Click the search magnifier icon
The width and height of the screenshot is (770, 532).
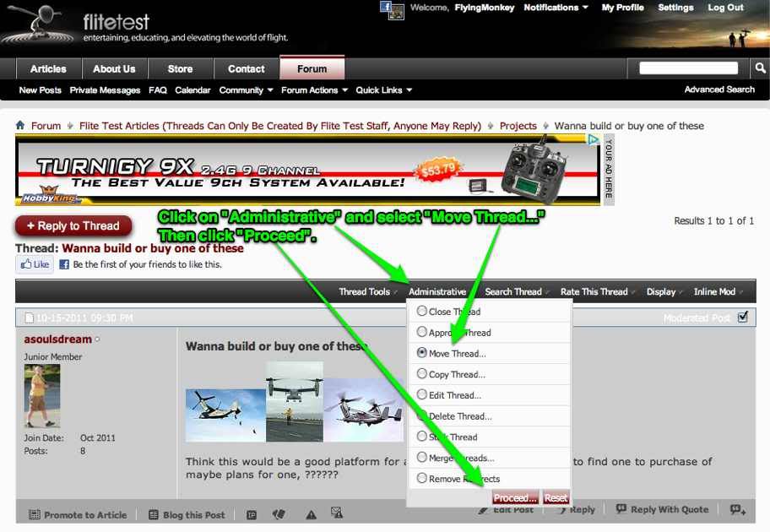tap(760, 68)
